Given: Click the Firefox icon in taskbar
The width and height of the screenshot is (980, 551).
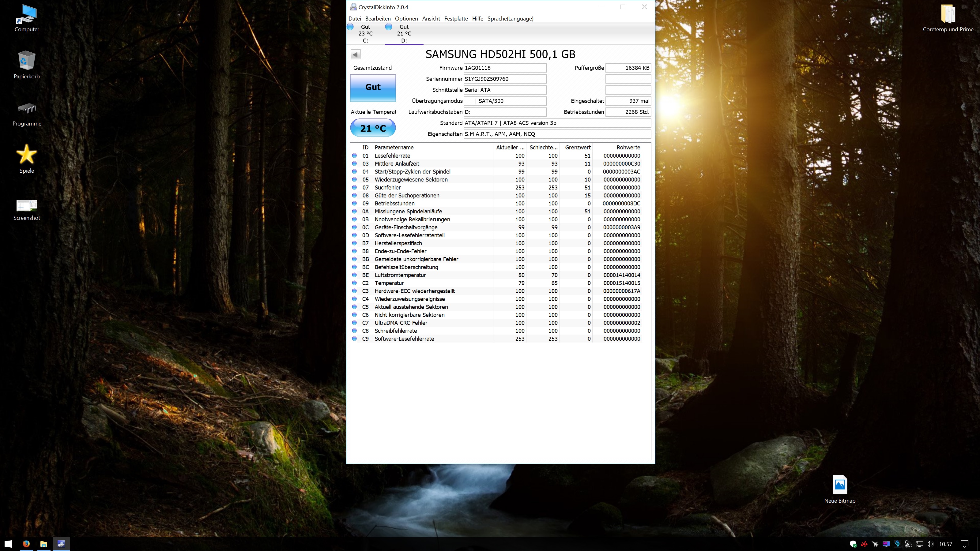Looking at the screenshot, I should point(26,544).
